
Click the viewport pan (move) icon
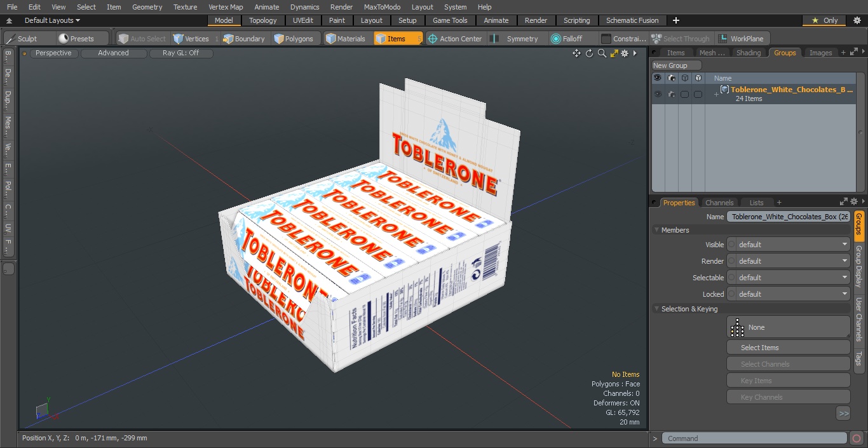[x=577, y=53]
